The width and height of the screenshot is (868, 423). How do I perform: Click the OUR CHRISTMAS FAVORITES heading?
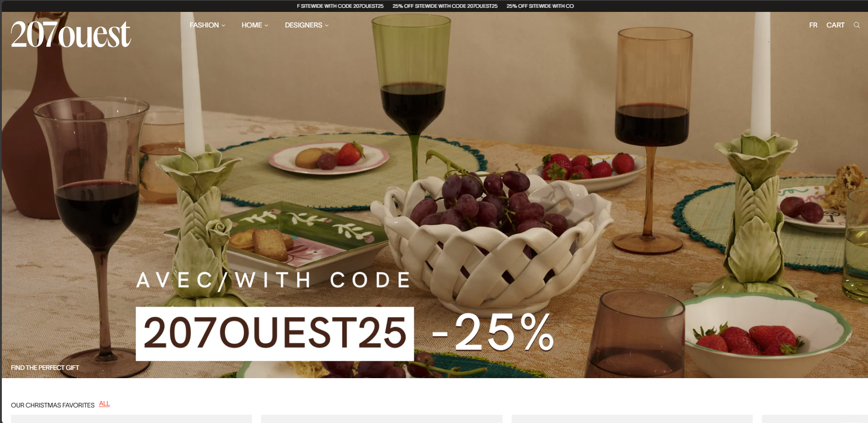[x=53, y=405]
